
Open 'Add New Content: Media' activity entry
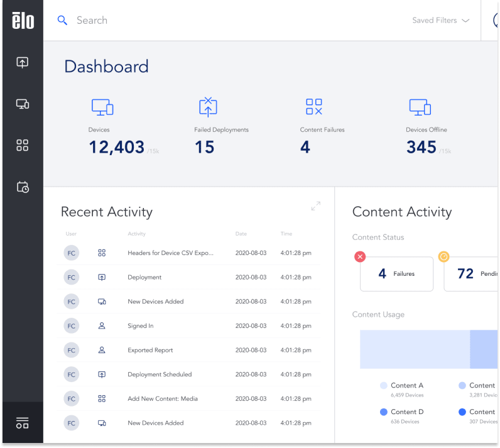163,398
